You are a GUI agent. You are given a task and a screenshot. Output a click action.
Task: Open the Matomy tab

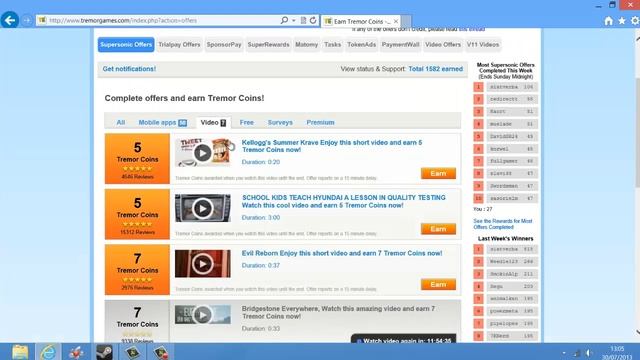click(x=306, y=44)
